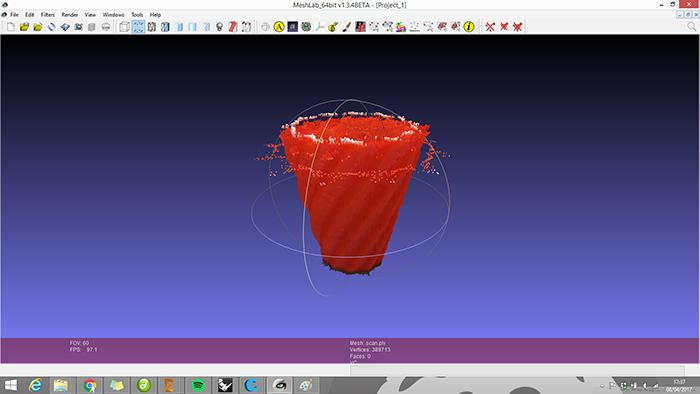Image resolution: width=700 pixels, height=394 pixels.
Task: Import a mesh file
Action: click(38, 27)
